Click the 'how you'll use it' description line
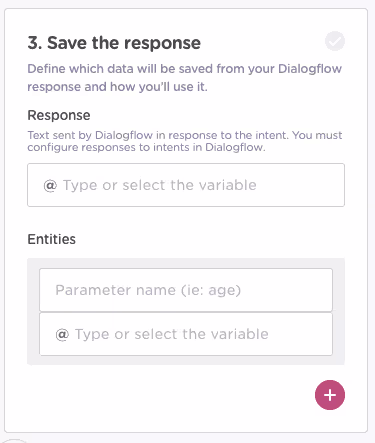375x443 pixels. tap(117, 87)
